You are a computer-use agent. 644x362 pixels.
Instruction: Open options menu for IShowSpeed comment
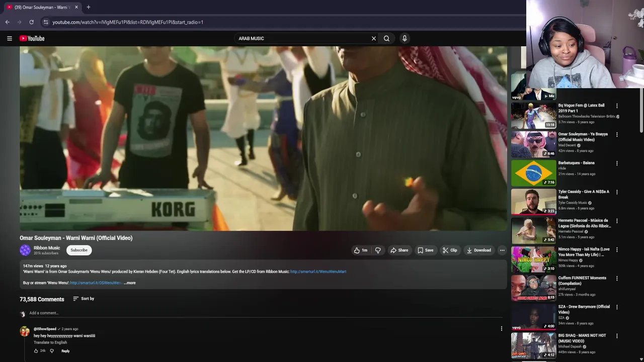pos(501,328)
